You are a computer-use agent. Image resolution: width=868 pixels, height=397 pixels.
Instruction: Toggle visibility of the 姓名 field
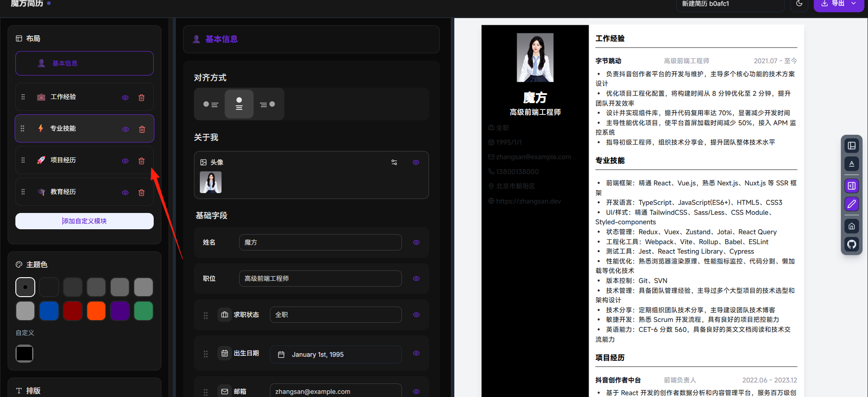[x=416, y=242]
